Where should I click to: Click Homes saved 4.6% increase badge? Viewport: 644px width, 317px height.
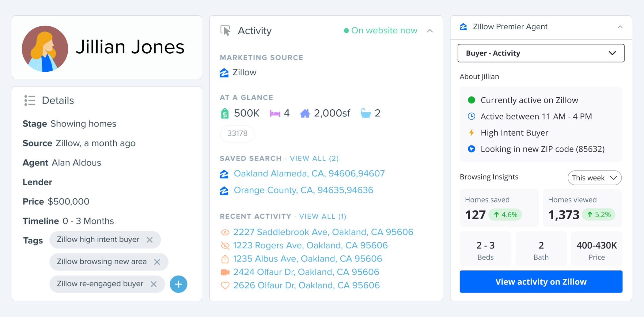(505, 215)
